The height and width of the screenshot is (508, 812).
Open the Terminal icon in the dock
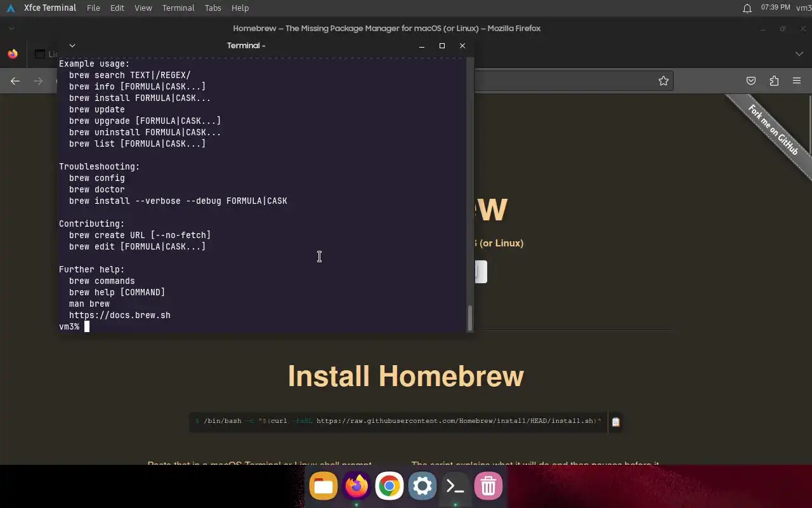(455, 486)
